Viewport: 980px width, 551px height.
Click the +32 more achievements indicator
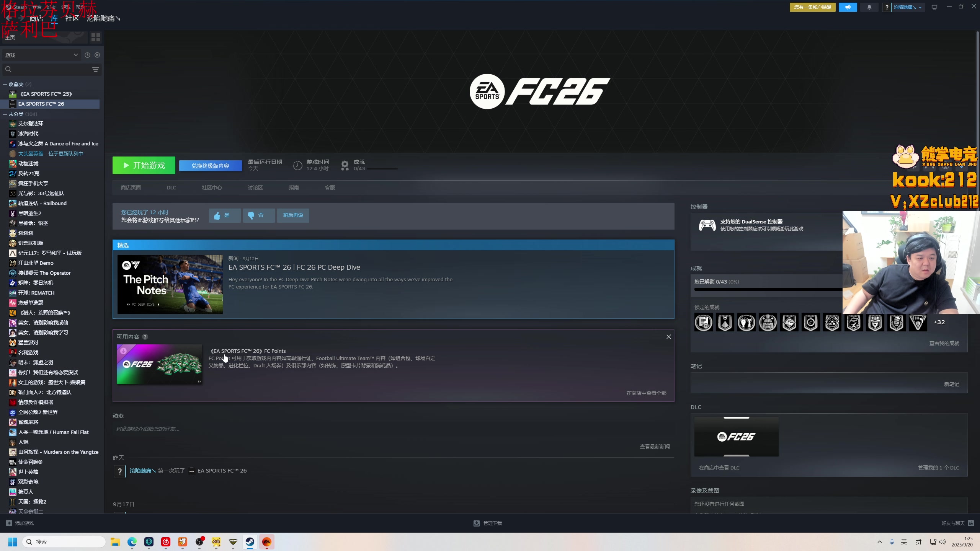939,322
